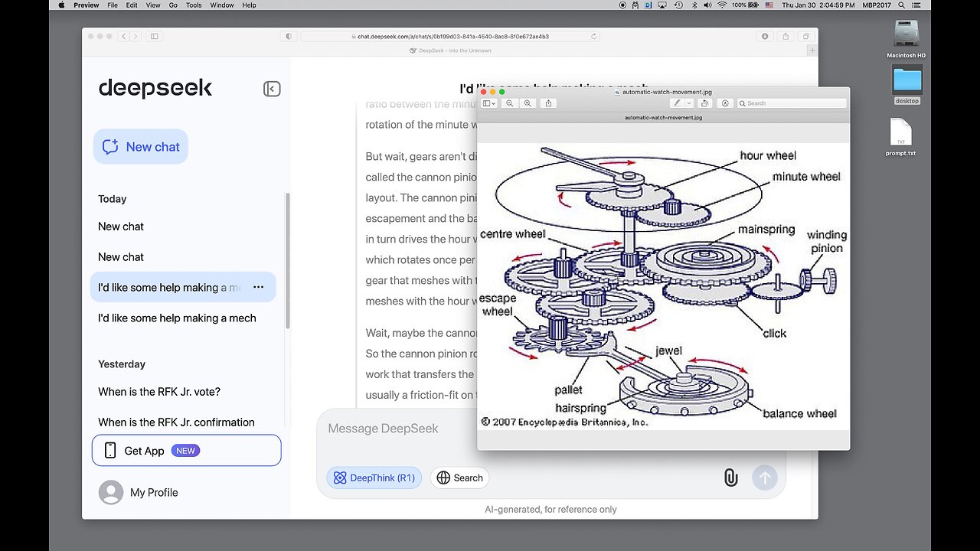Zoom out in the Preview window
This screenshot has width=980, height=551.
(510, 103)
